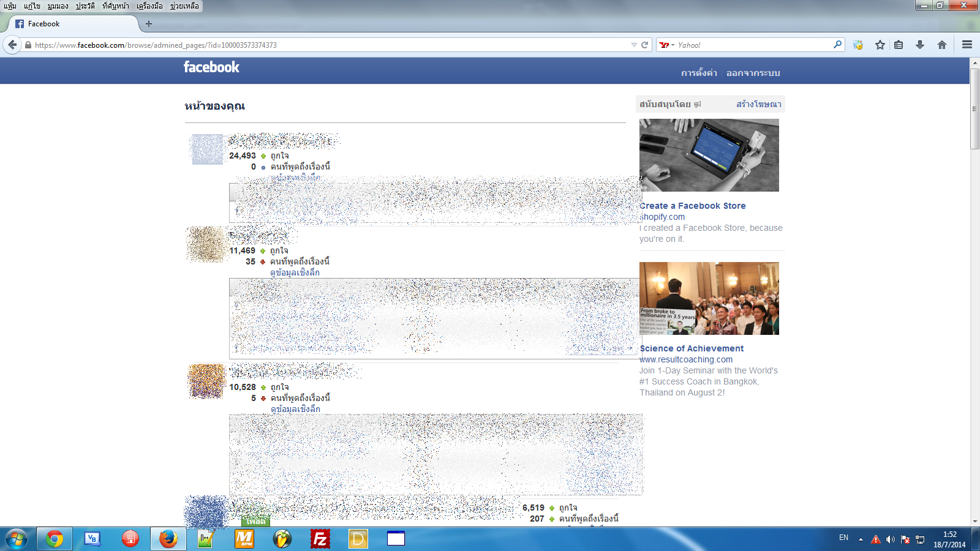Open the blank window taskbar icon
This screenshot has width=980, height=551.
coord(396,539)
